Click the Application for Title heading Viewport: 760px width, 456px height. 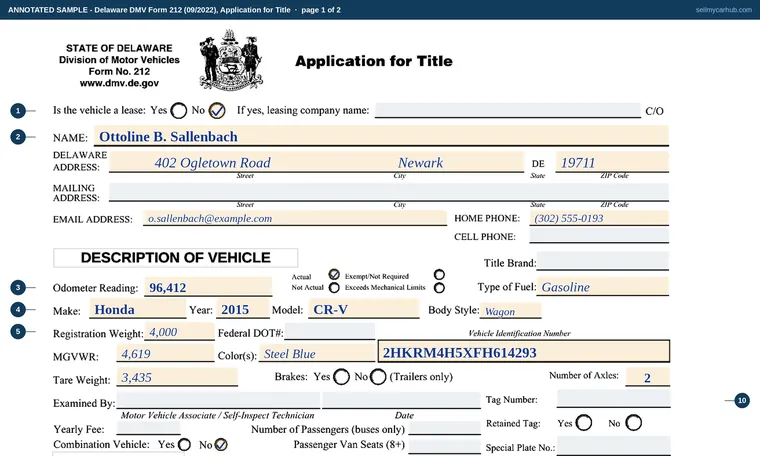tap(374, 61)
